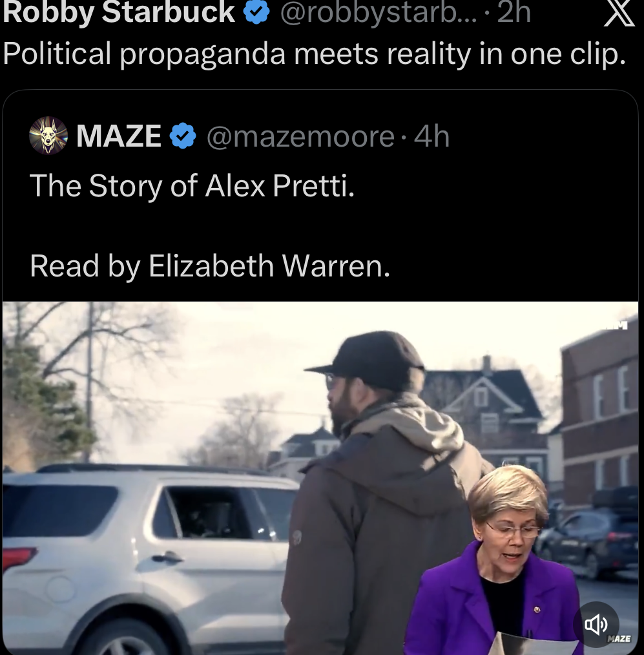Click the 4h timestamp of quoted post
Image resolution: width=644 pixels, height=655 pixels.
(431, 136)
